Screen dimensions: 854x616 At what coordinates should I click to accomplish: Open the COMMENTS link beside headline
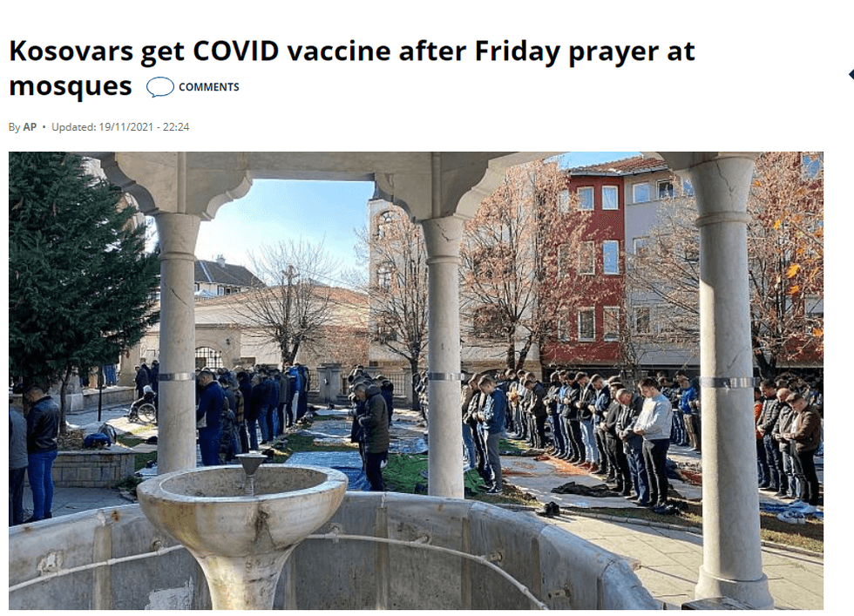coord(208,87)
